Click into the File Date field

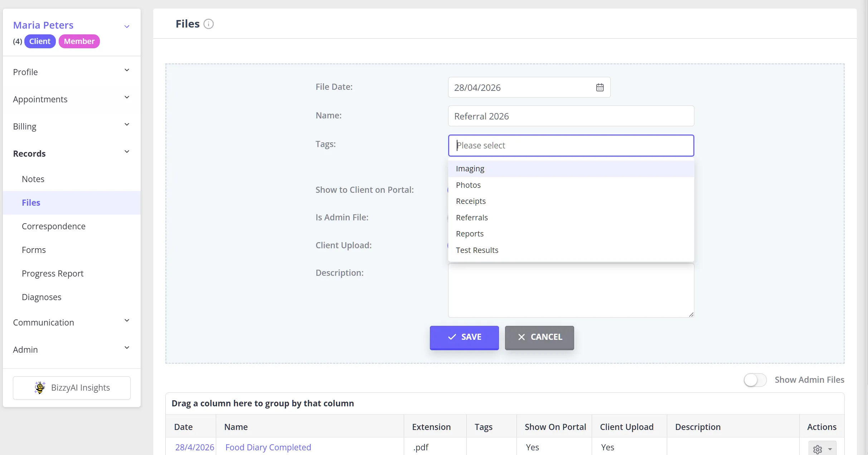(x=529, y=87)
